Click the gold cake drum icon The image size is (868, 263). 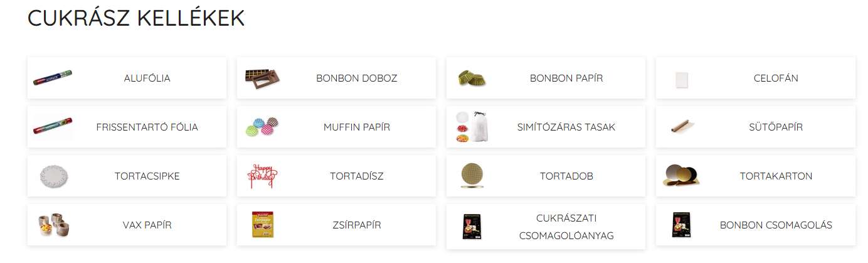click(x=472, y=176)
